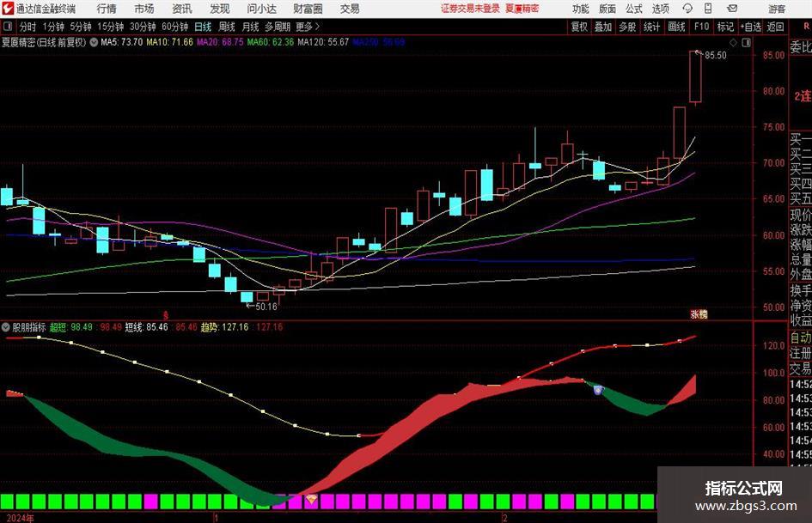The image size is (812, 523).
Task: Toggle the right info panel icon
Action: click(746, 42)
